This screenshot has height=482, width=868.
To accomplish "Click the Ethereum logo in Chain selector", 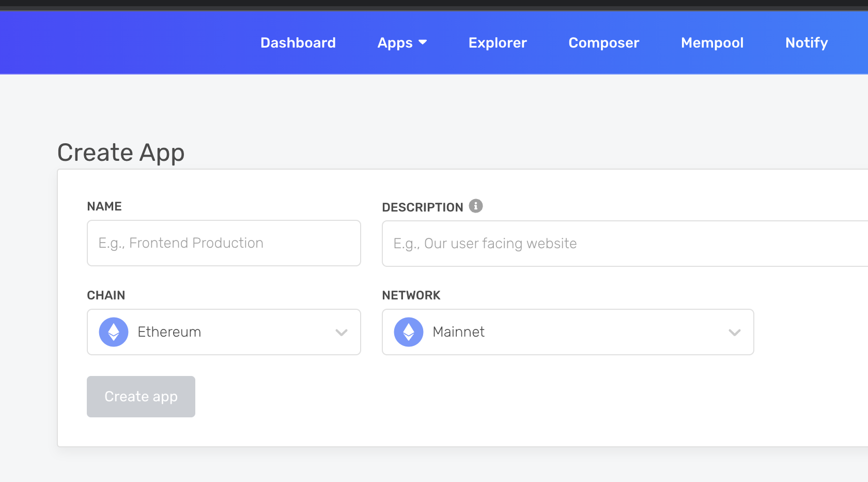I will tap(114, 332).
